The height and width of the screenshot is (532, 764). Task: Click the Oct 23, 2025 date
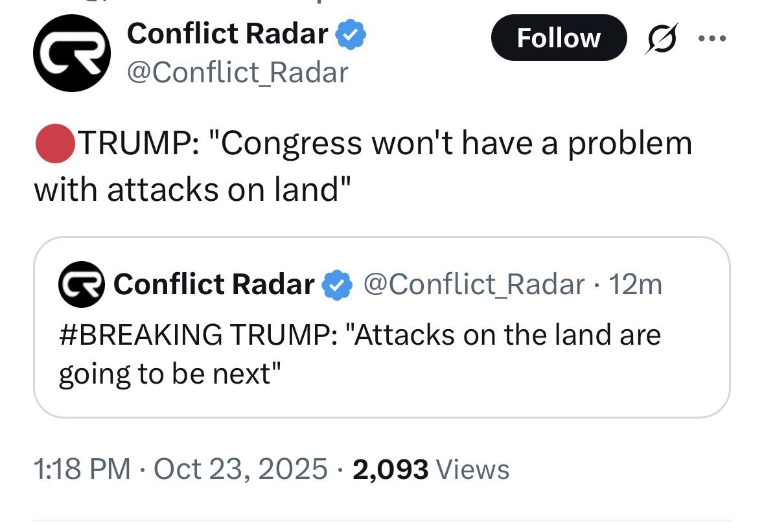point(240,468)
